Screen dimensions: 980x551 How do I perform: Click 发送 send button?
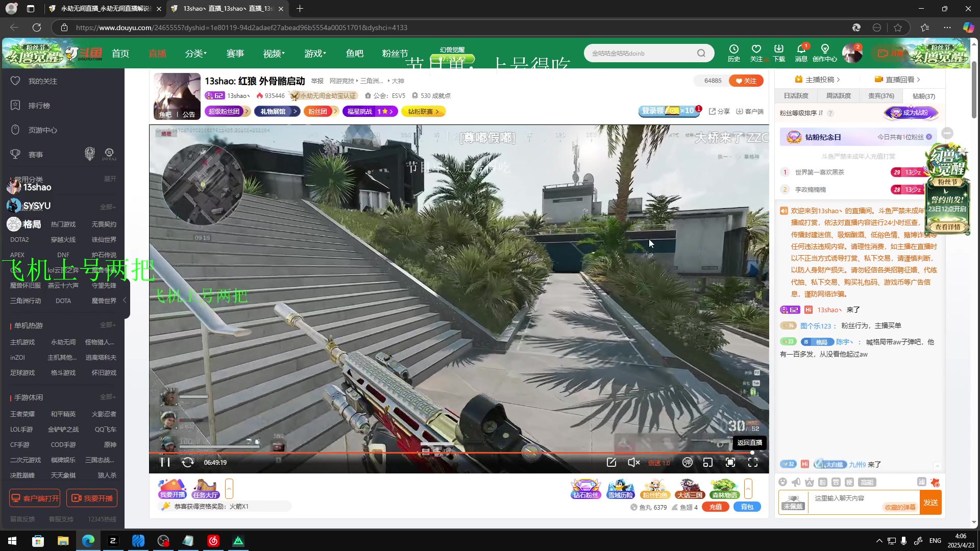pyautogui.click(x=930, y=503)
